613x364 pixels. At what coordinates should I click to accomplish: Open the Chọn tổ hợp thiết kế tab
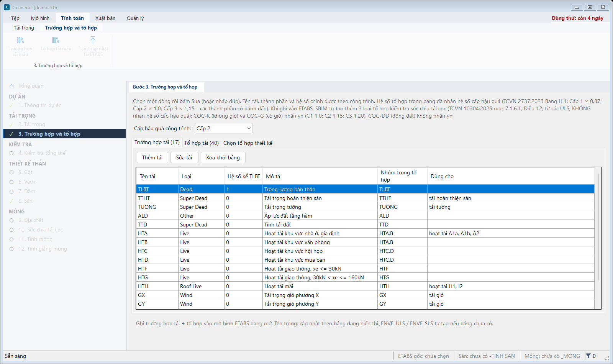pos(248,143)
